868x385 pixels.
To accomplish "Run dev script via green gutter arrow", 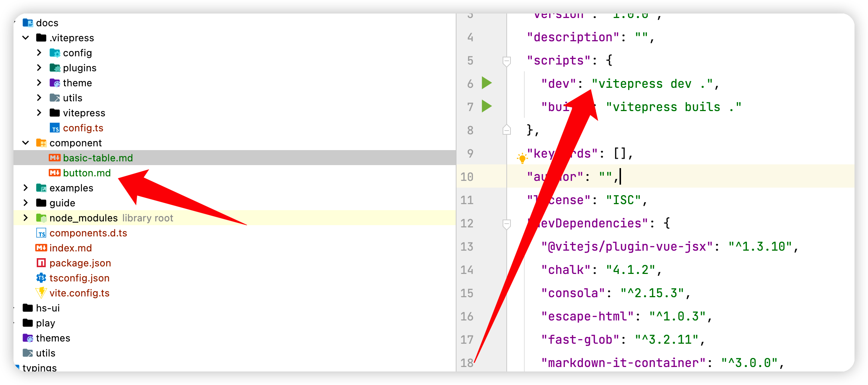I will click(x=486, y=83).
